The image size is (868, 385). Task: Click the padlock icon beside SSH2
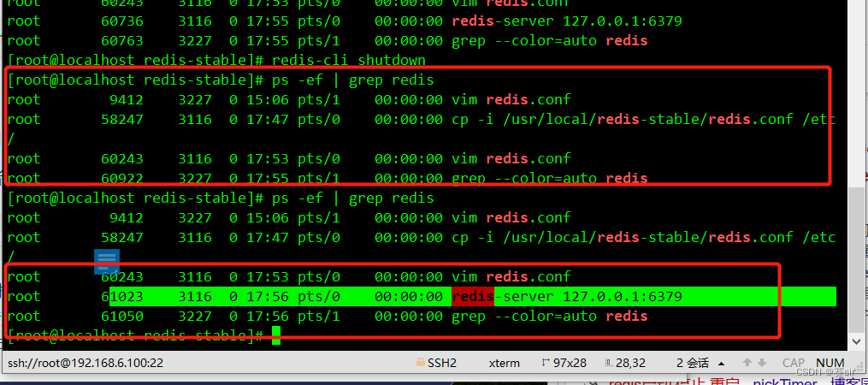pyautogui.click(x=421, y=363)
